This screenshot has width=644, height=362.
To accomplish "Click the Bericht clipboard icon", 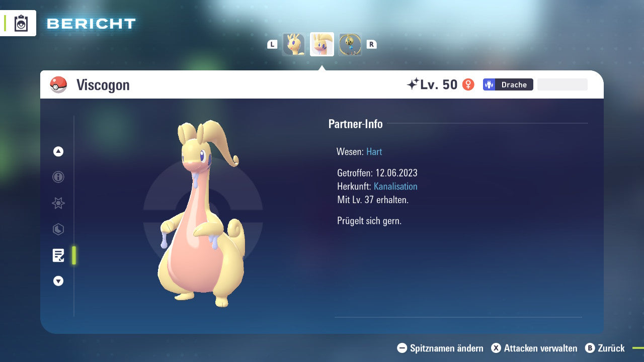I will (x=21, y=23).
